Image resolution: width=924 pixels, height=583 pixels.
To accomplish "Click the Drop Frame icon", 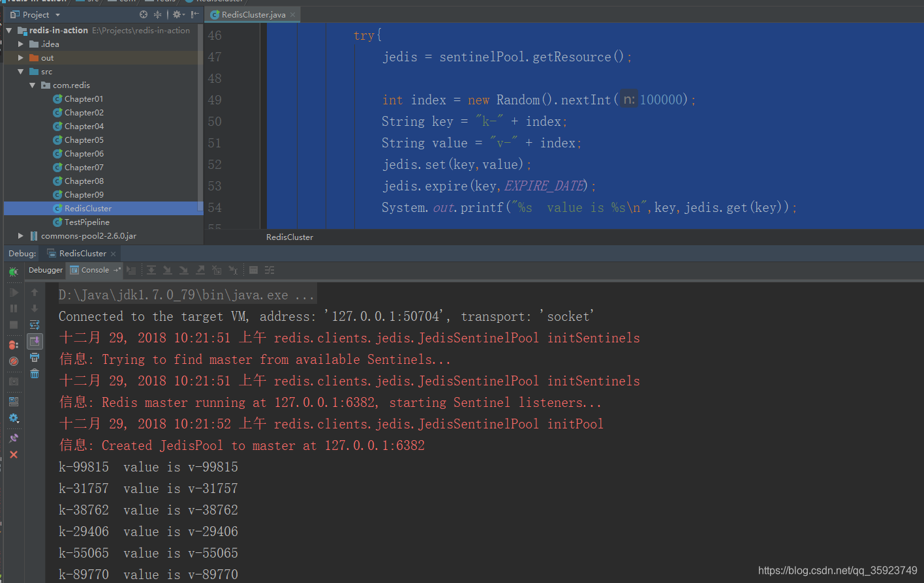I will pyautogui.click(x=217, y=270).
